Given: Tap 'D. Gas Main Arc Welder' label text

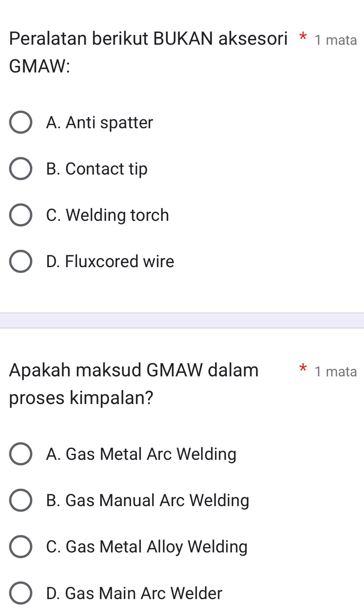Looking at the screenshot, I should (134, 593).
